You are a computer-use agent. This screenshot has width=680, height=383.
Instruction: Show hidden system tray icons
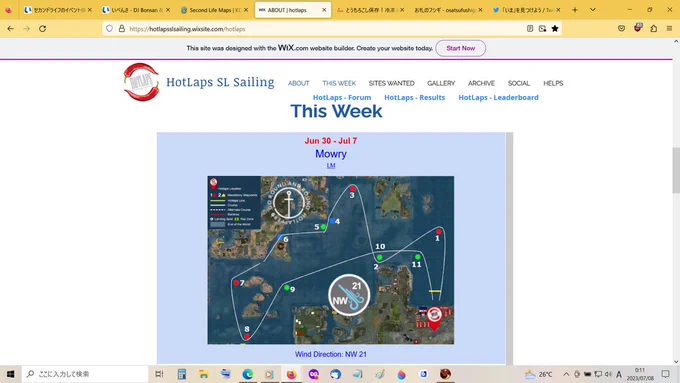tap(566, 374)
